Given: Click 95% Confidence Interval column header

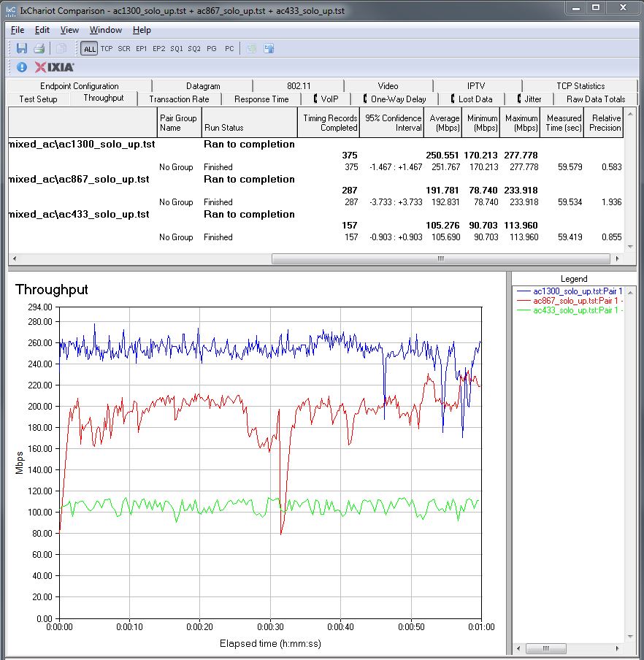Looking at the screenshot, I should coord(391,123).
